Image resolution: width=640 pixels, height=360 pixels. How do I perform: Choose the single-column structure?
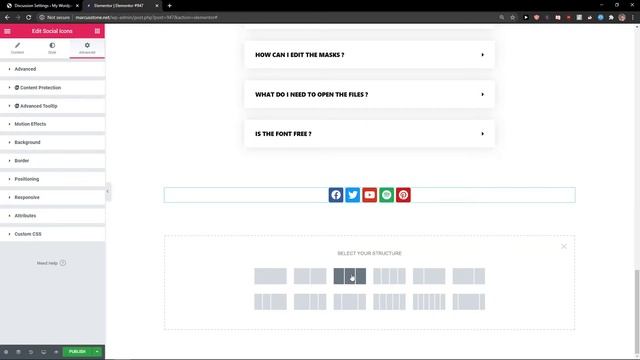[x=270, y=276]
